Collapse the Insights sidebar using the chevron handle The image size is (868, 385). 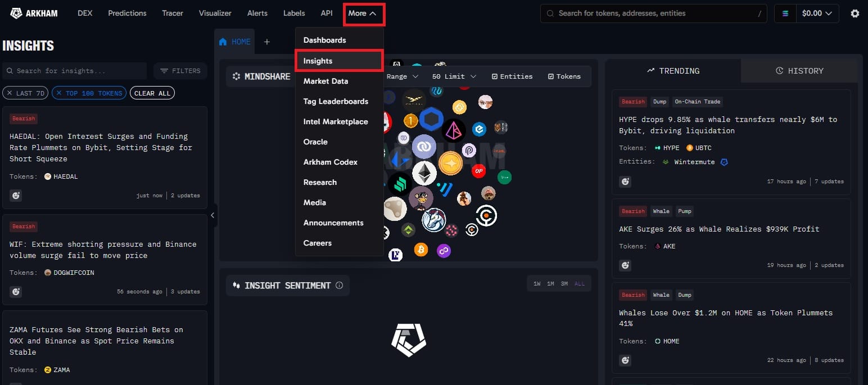[213, 215]
